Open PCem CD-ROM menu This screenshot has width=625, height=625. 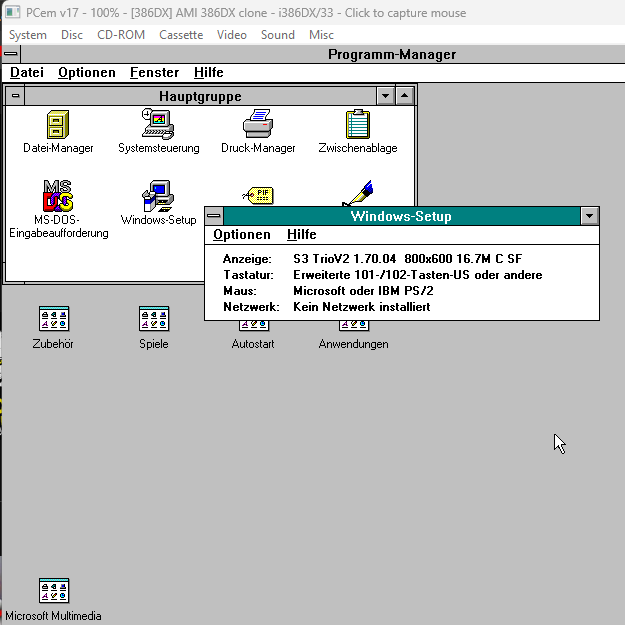[121, 35]
